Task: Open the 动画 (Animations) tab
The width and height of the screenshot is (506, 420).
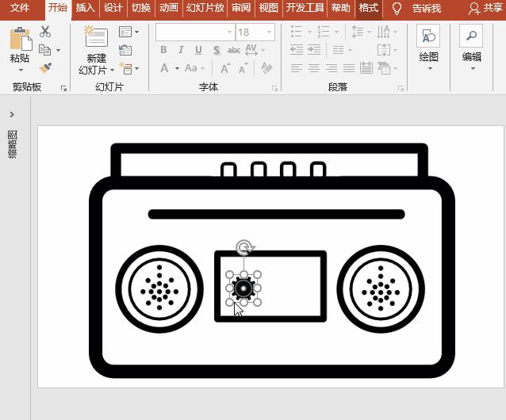Action: coord(168,8)
